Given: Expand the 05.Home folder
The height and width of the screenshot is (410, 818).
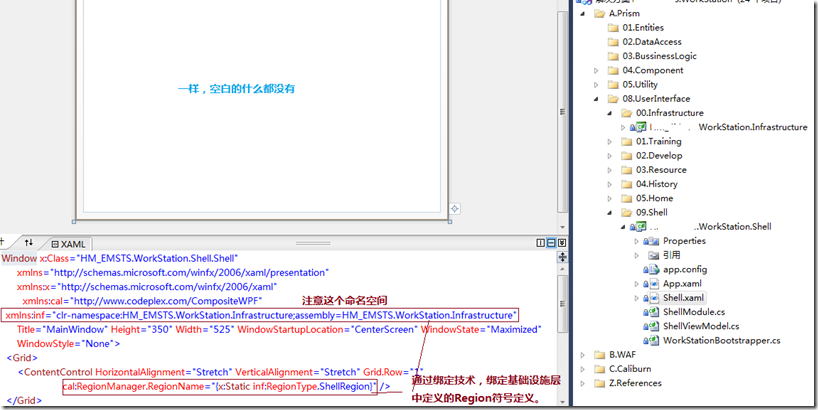Looking at the screenshot, I should (610, 198).
